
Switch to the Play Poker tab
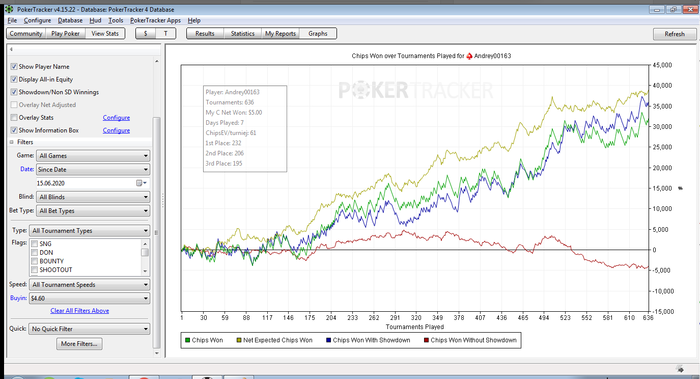(x=65, y=33)
